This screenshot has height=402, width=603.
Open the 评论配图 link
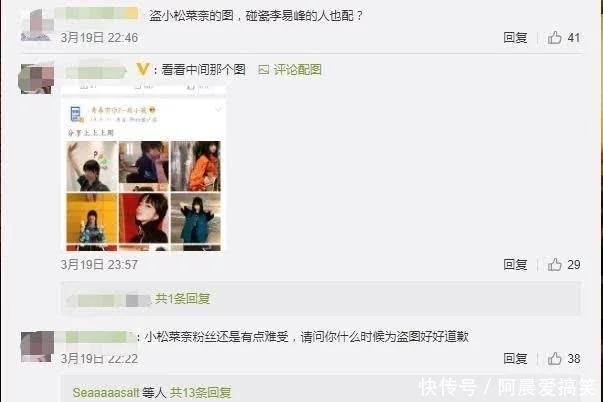[297, 70]
